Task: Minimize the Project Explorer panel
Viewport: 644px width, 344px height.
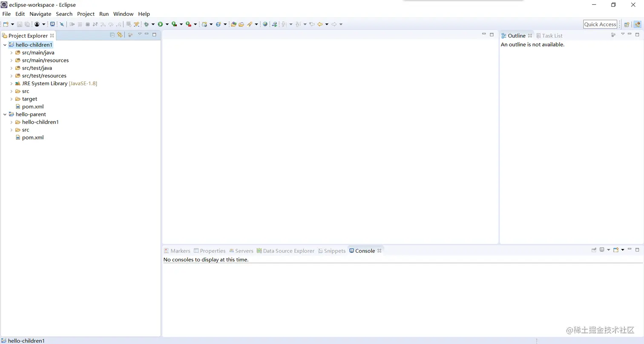Action: click(147, 34)
